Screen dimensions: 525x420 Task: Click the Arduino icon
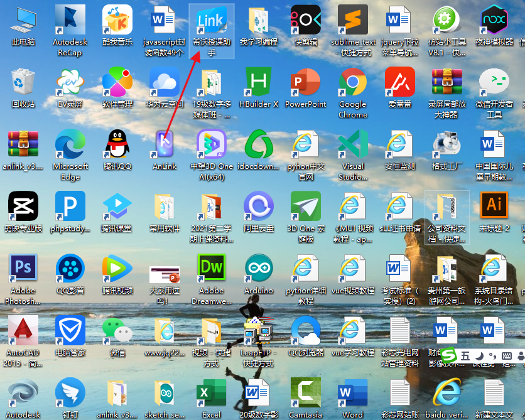259,269
